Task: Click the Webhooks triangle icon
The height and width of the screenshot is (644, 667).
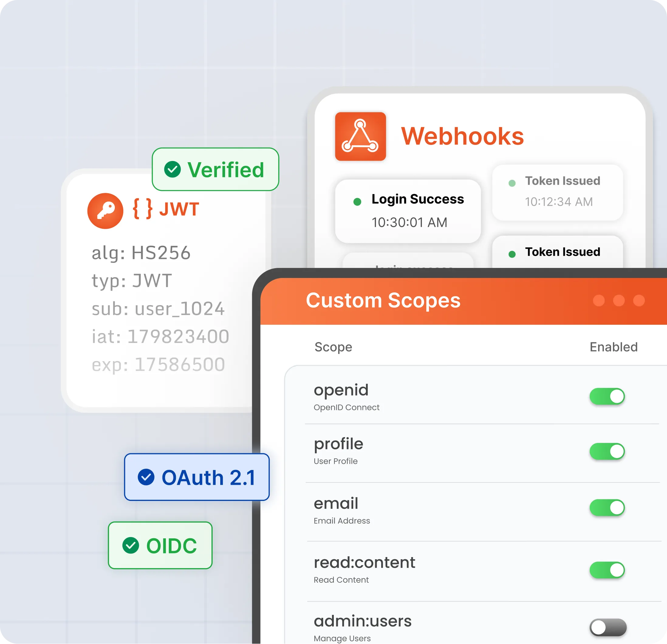Action: pyautogui.click(x=361, y=136)
